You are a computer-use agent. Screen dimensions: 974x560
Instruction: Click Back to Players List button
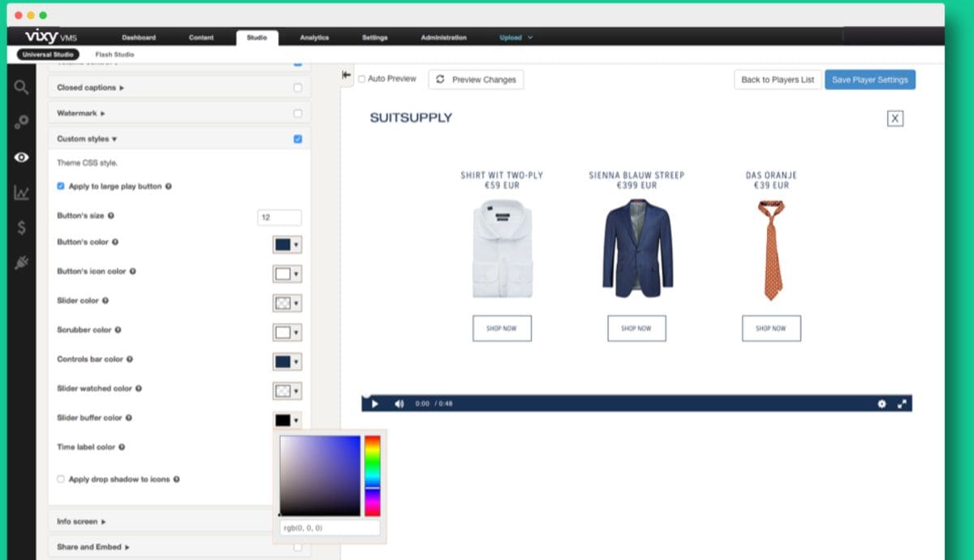click(x=778, y=80)
